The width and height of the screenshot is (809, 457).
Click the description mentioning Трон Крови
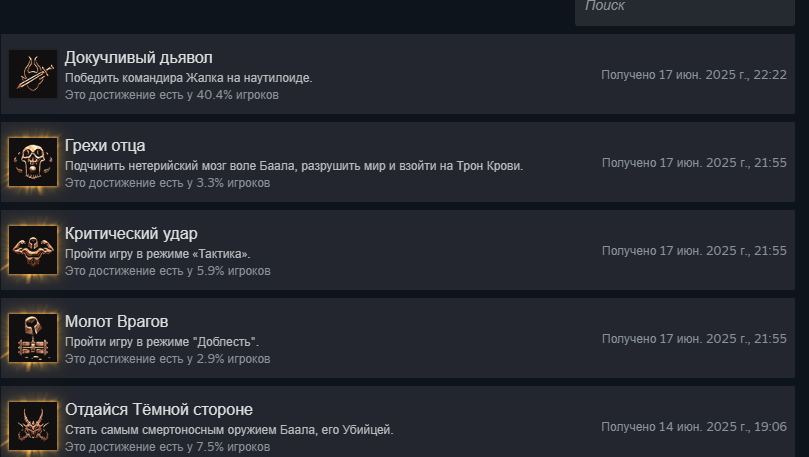tap(294, 166)
